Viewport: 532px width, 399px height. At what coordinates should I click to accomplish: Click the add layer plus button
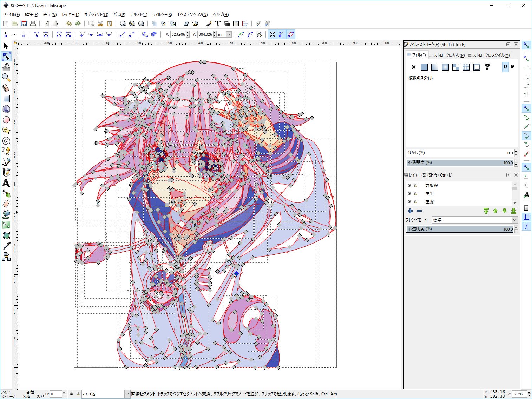410,211
